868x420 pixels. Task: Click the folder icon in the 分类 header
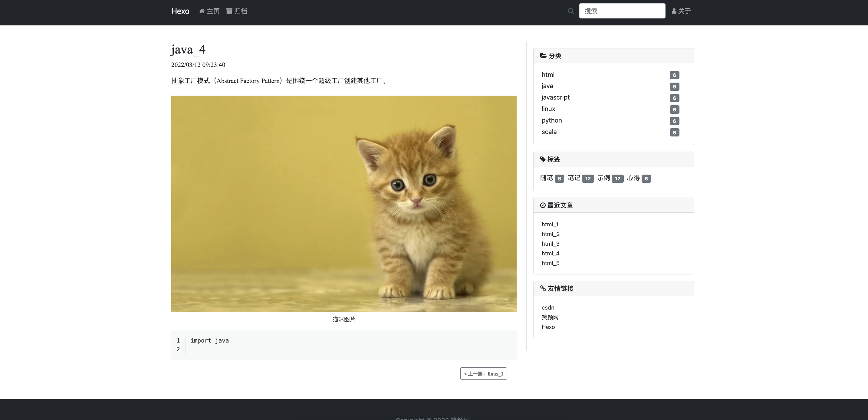(543, 56)
